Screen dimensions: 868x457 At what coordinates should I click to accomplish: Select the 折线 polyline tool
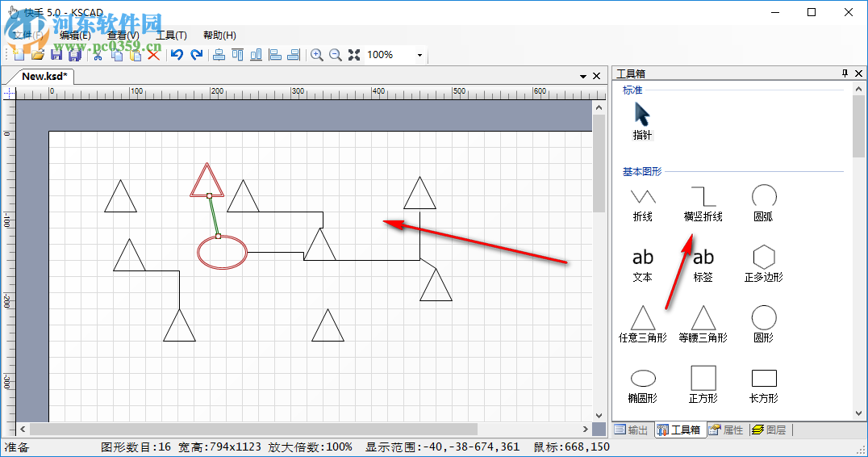point(643,204)
